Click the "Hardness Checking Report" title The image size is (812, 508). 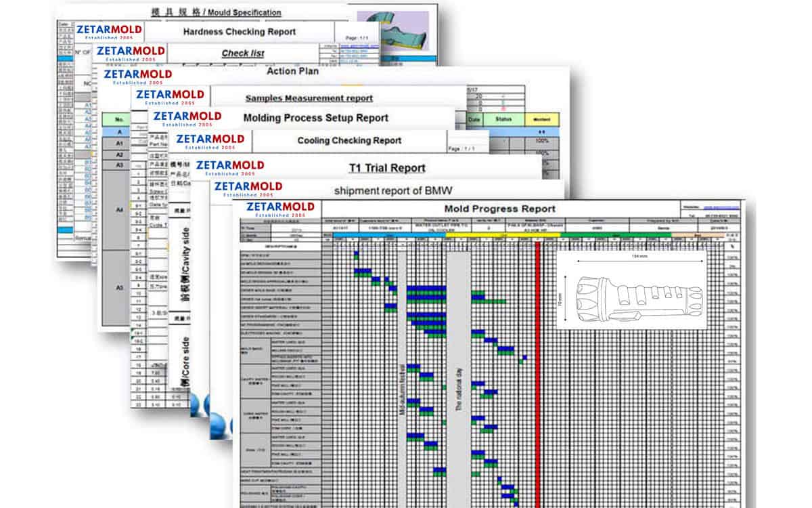240,32
